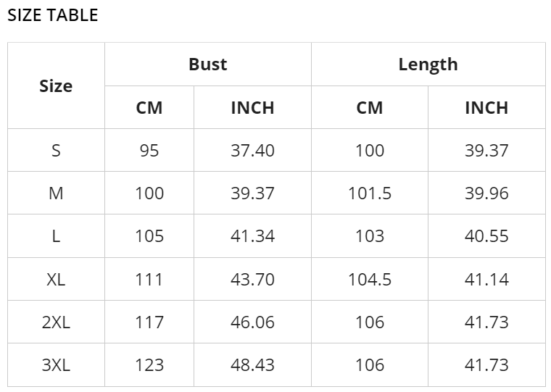Click CM subheader under Bust
The height and width of the screenshot is (392, 551).
pos(149,107)
